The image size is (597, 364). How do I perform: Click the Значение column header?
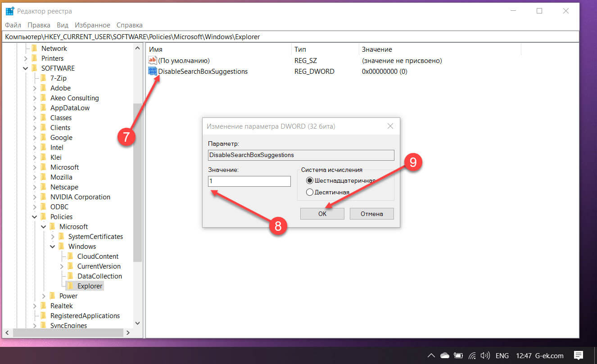(x=440, y=49)
